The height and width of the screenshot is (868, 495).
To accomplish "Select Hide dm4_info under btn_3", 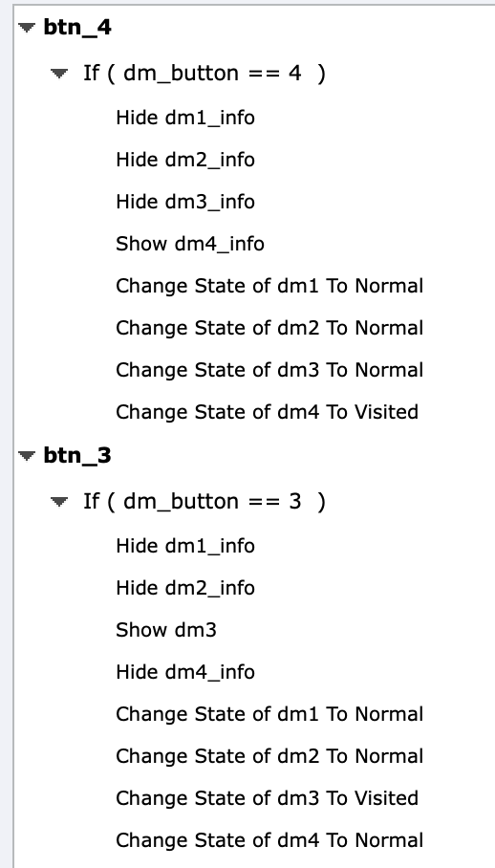I will (x=185, y=672).
